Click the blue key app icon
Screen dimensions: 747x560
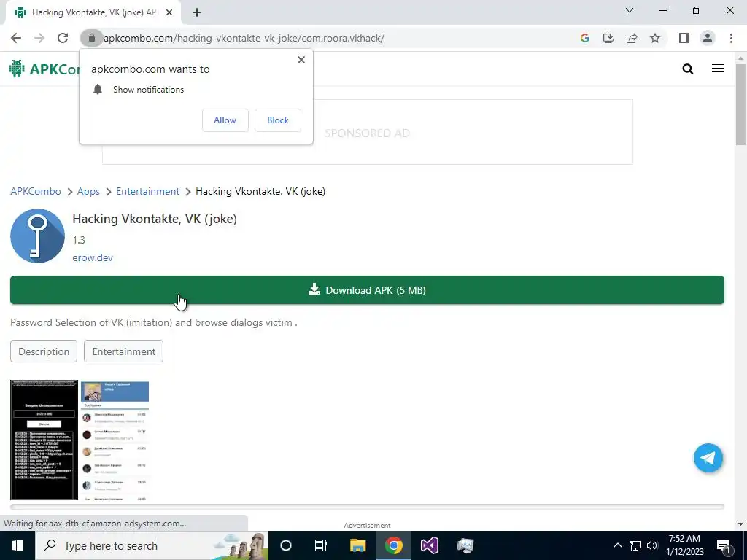pyautogui.click(x=38, y=236)
